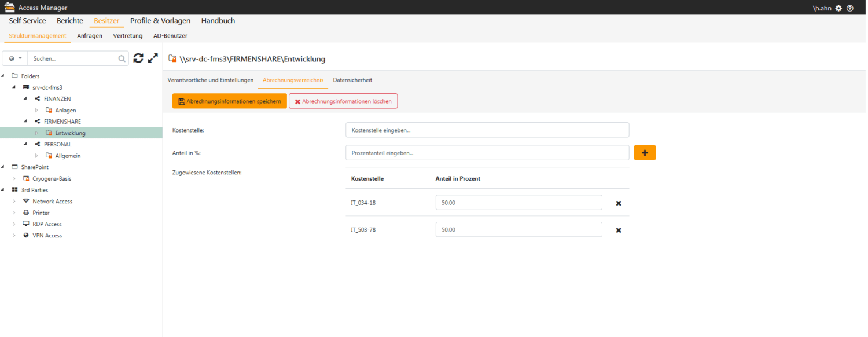Select the Anfragen submenu item

click(x=90, y=36)
